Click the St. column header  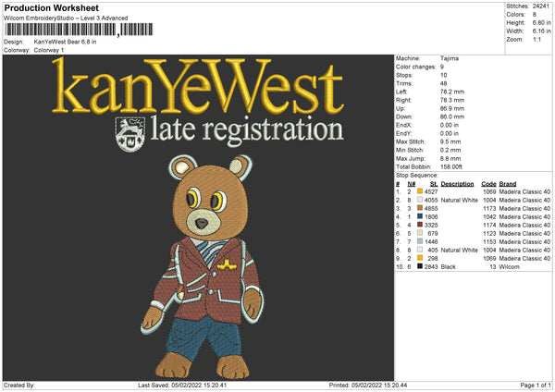click(434, 184)
